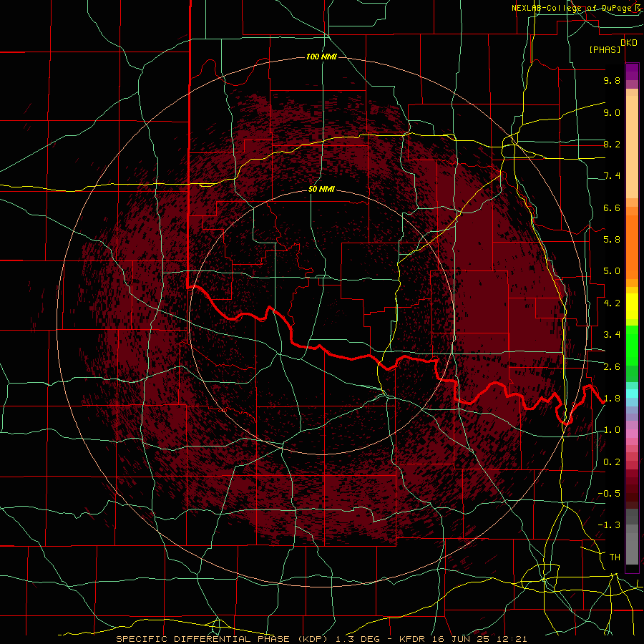
Task: Click the 0.2 legend value
Action: coord(612,462)
